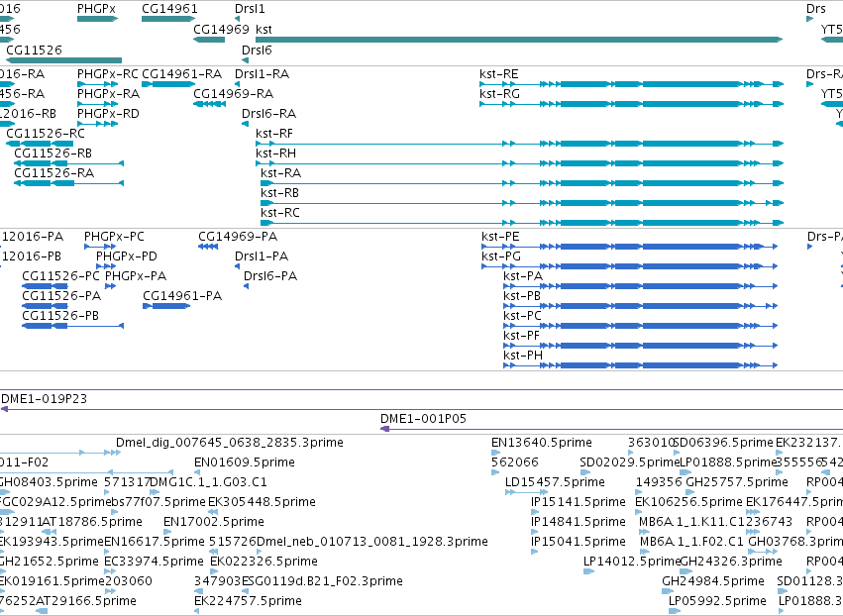The image size is (843, 616).
Task: Click the EN17002.5prime EST label
Action: pos(213,523)
